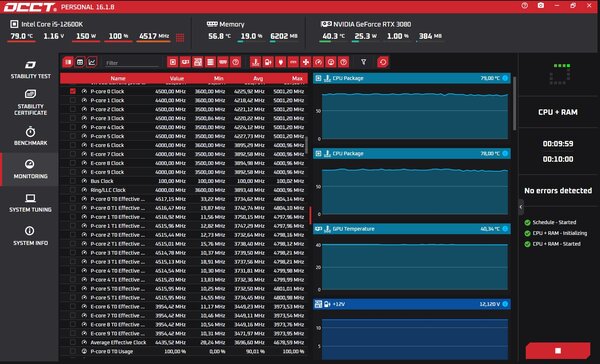Viewport: 600px width, 364px height.
Task: Focus the sensor Filter text field
Action: tap(132, 63)
